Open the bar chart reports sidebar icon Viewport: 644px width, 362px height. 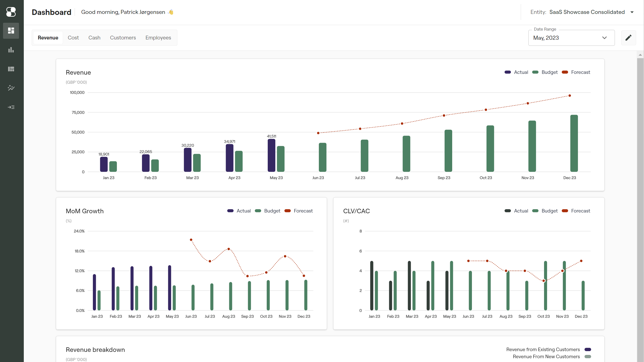coord(11,50)
